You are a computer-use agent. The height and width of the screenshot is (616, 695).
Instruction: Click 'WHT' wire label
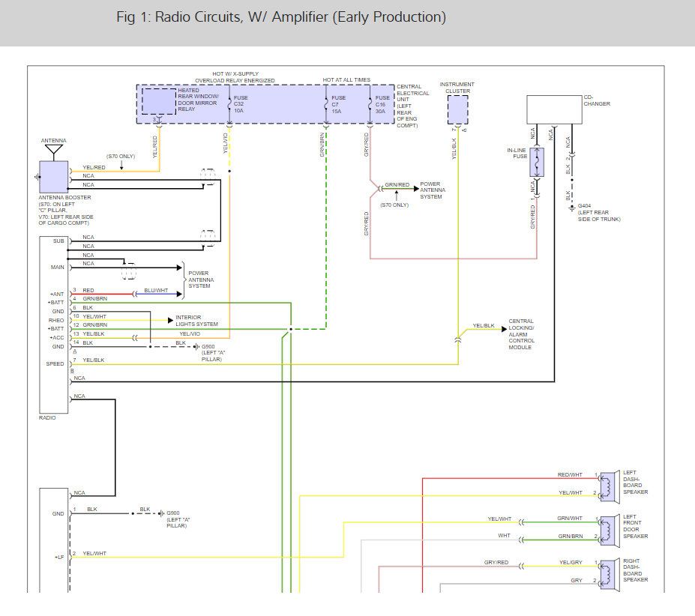point(504,536)
